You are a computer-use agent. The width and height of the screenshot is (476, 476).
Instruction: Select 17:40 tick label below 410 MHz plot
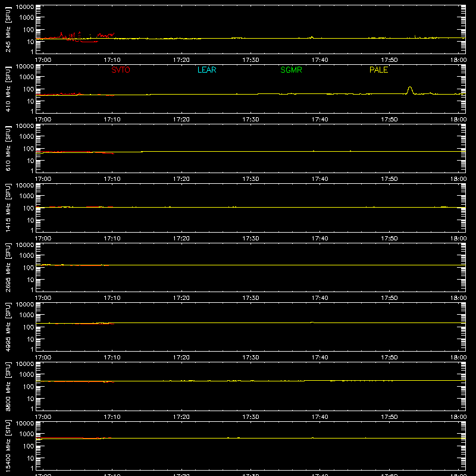pyautogui.click(x=320, y=120)
